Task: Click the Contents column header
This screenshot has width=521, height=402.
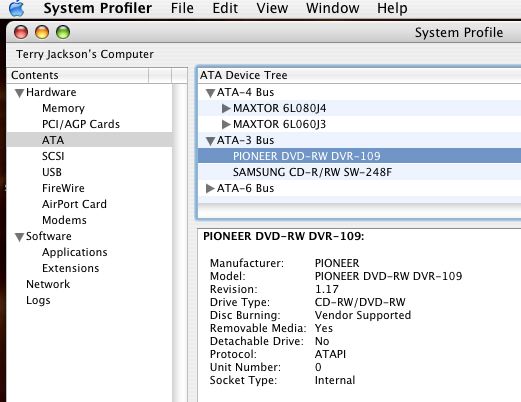Action: coord(78,75)
